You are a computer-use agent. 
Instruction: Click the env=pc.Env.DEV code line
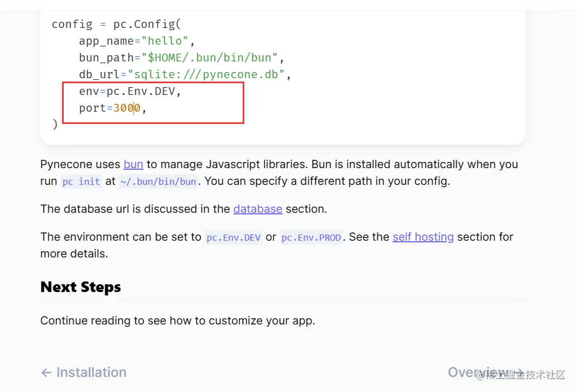(x=130, y=91)
